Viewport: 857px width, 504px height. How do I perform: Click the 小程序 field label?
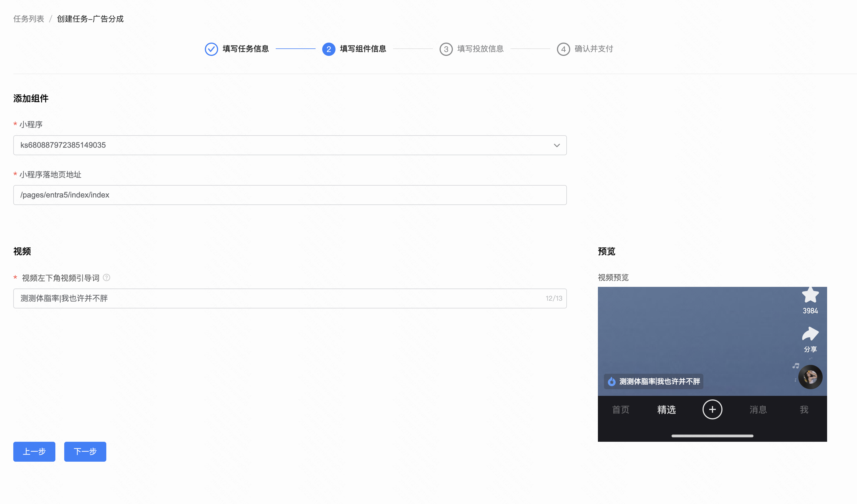31,124
